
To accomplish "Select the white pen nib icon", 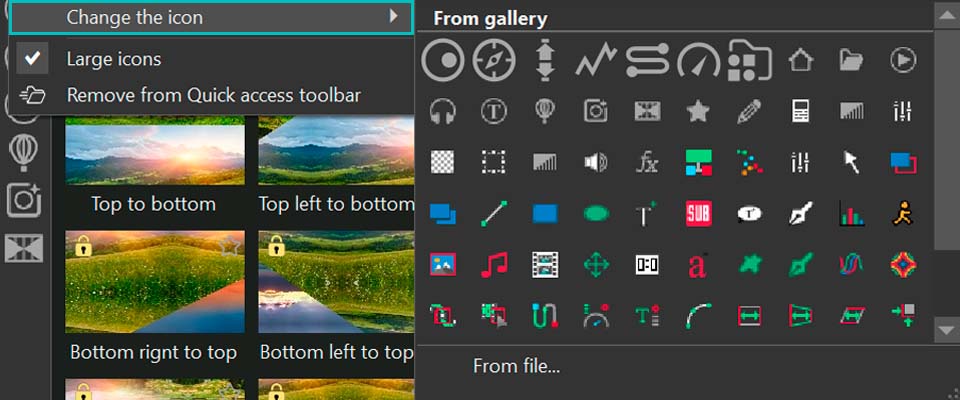I will click(x=801, y=214).
